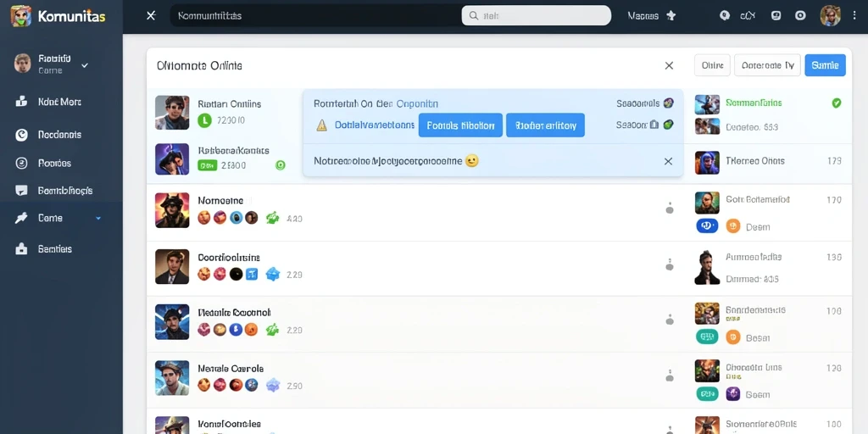
Task: Click the orange Boam icon in Sonndeonsats row
Action: pos(733,337)
